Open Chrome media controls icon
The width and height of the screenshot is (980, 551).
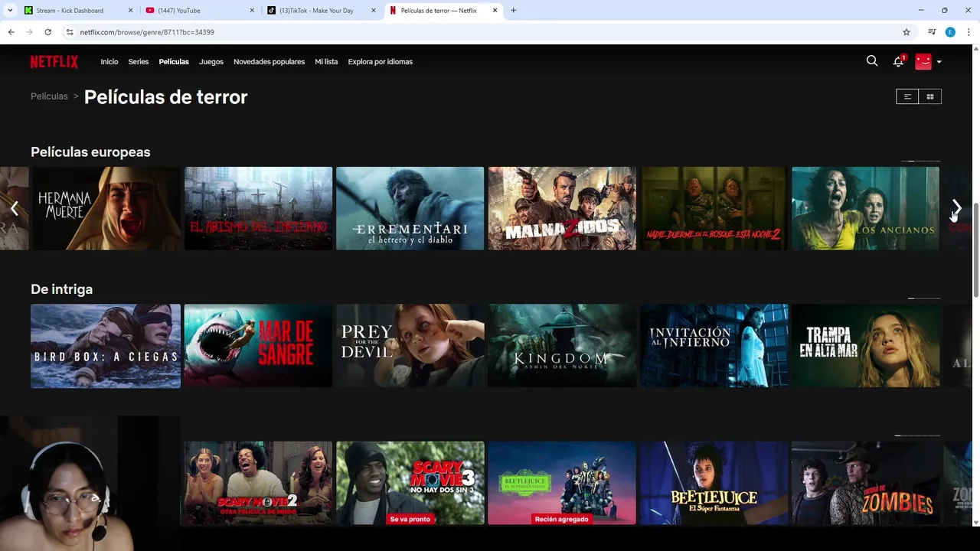tap(932, 32)
